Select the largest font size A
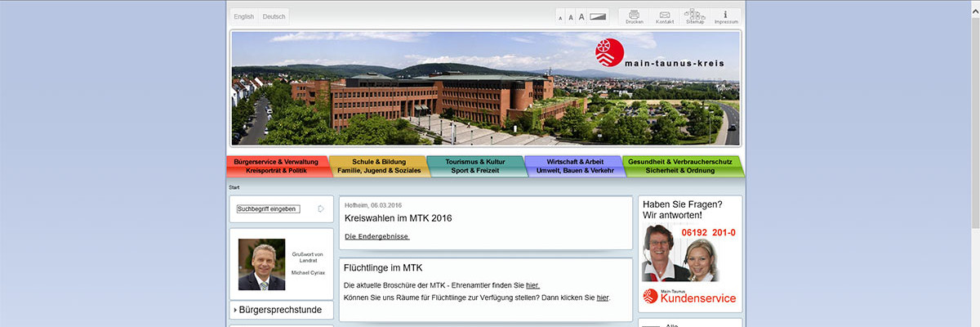The height and width of the screenshot is (327, 980). 581,16
